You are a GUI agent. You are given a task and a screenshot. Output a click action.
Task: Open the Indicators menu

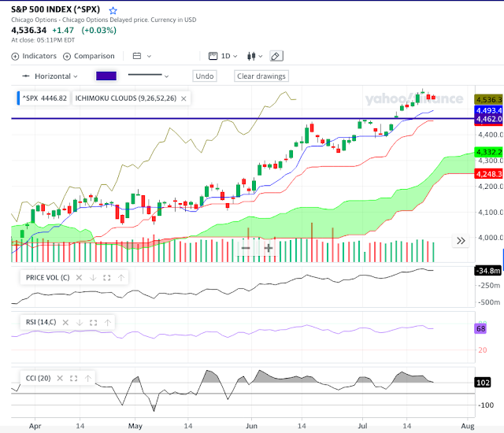click(34, 56)
